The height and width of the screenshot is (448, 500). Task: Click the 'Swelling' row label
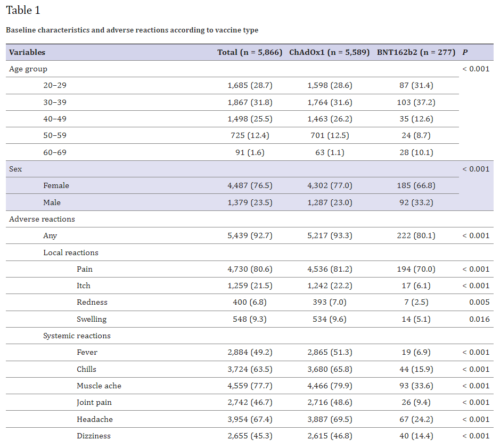(x=92, y=320)
